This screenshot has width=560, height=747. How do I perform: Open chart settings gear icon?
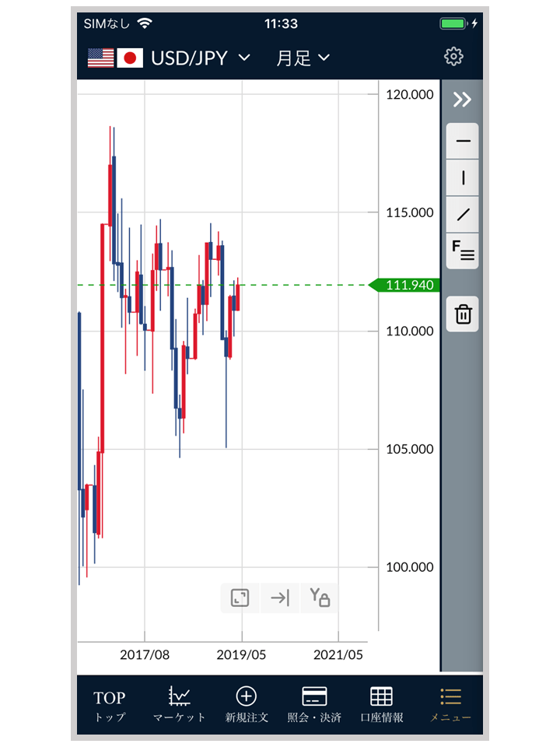point(453,57)
